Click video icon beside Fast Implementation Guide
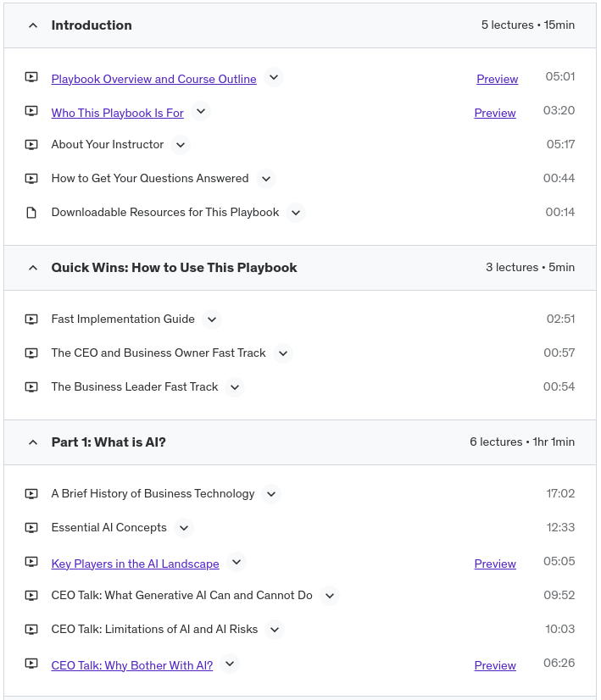The image size is (601, 700). (x=31, y=319)
